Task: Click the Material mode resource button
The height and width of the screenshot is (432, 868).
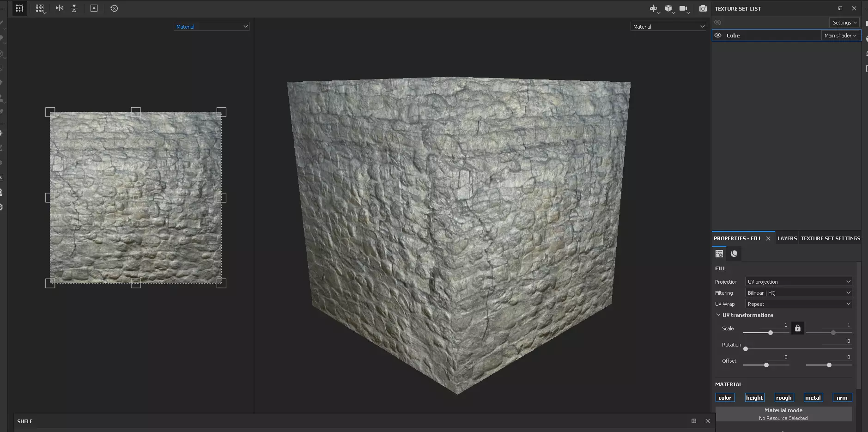Action: pyautogui.click(x=783, y=414)
